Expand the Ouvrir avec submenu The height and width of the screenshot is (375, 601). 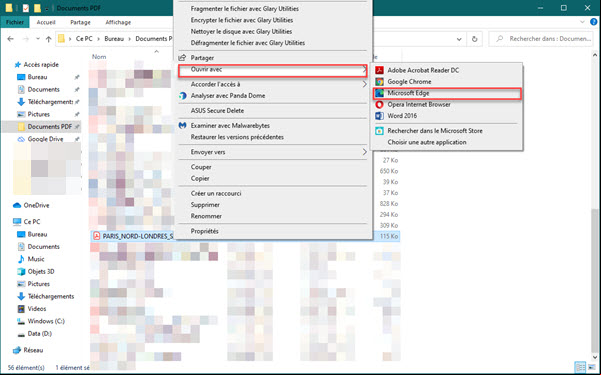coord(273,71)
